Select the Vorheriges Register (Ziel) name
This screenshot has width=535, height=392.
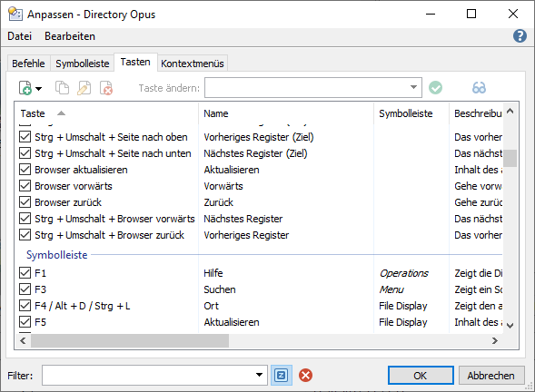(259, 137)
